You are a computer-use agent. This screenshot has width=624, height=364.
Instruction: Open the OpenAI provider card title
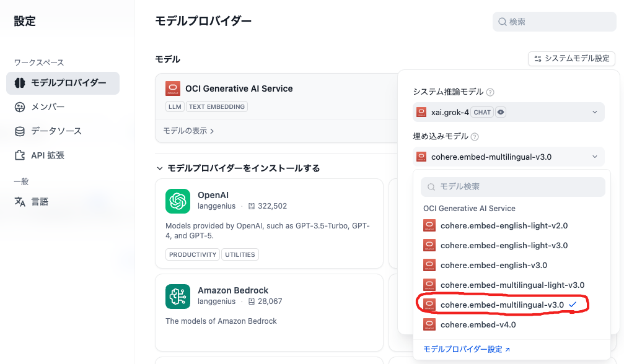(x=213, y=195)
